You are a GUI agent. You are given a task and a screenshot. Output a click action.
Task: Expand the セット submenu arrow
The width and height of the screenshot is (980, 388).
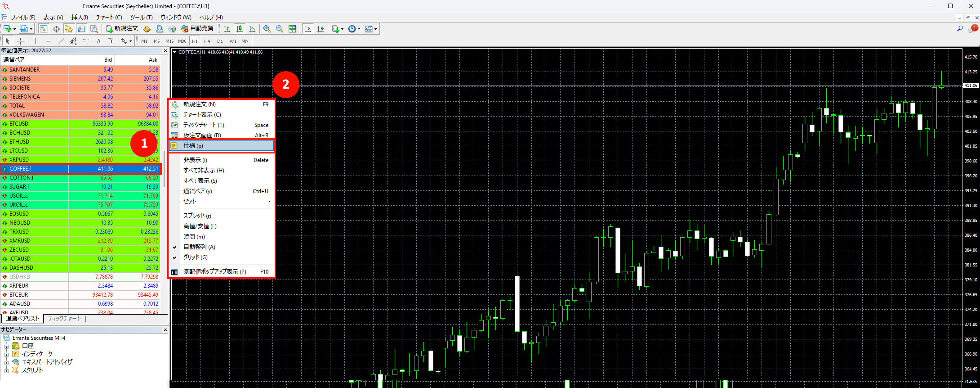pos(269,201)
